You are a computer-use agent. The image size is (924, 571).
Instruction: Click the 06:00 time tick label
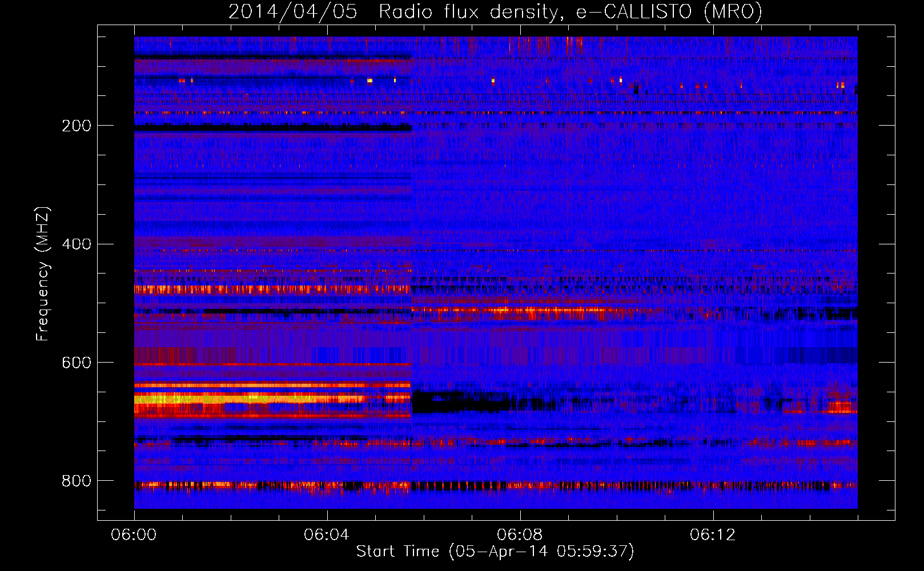click(x=134, y=535)
